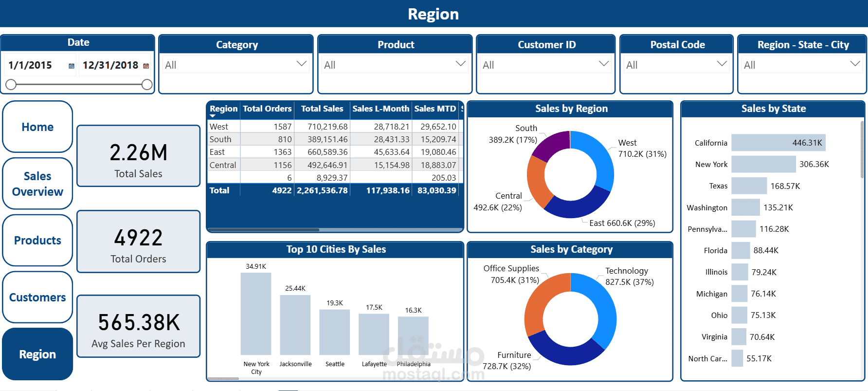Switch to the Customers page
The image size is (868, 391).
pyautogui.click(x=37, y=297)
